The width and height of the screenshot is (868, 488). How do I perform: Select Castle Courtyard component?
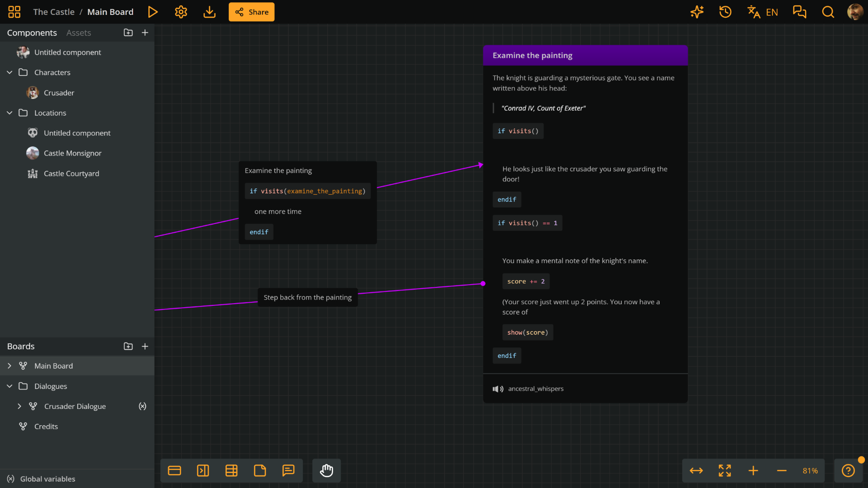77,174
